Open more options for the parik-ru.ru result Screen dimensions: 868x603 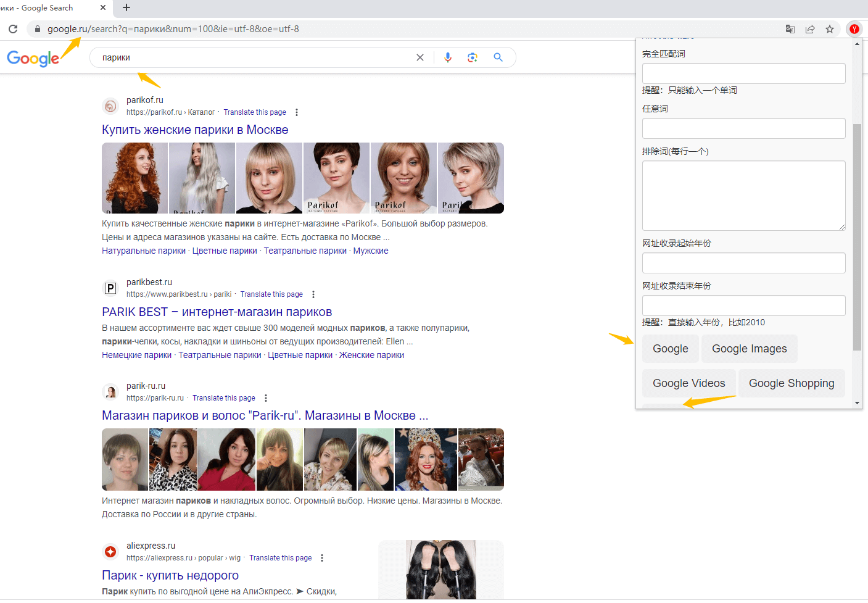(266, 398)
